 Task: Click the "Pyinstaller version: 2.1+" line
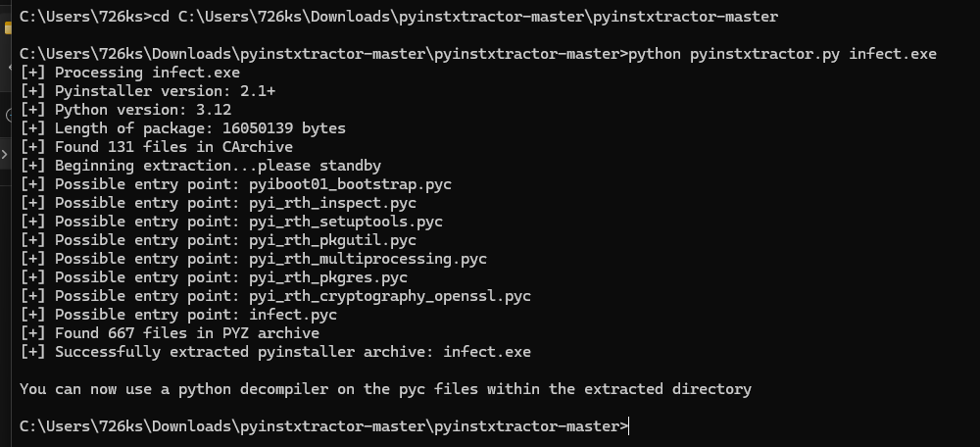pos(166,91)
